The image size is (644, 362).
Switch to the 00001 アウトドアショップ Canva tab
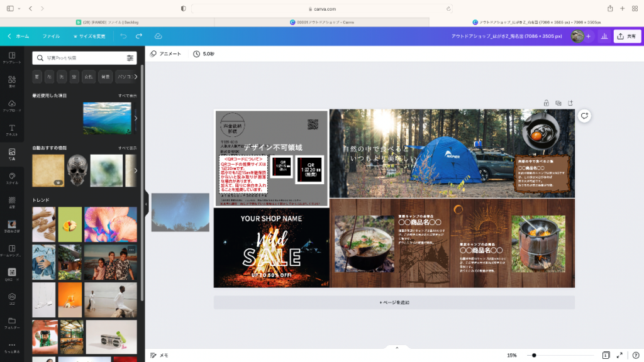[x=322, y=22]
